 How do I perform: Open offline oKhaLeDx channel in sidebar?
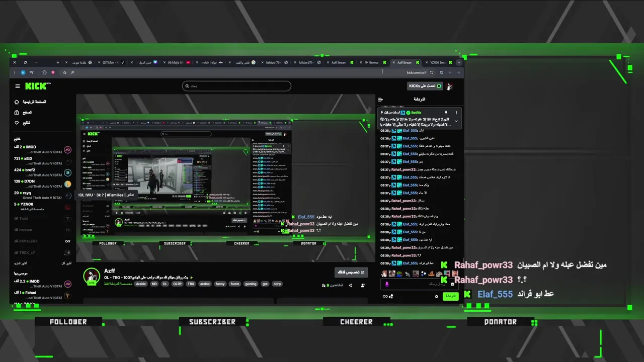(x=43, y=241)
